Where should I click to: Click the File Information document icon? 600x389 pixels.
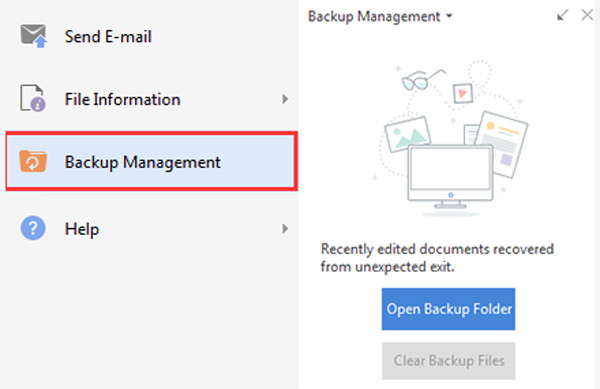coord(33,98)
